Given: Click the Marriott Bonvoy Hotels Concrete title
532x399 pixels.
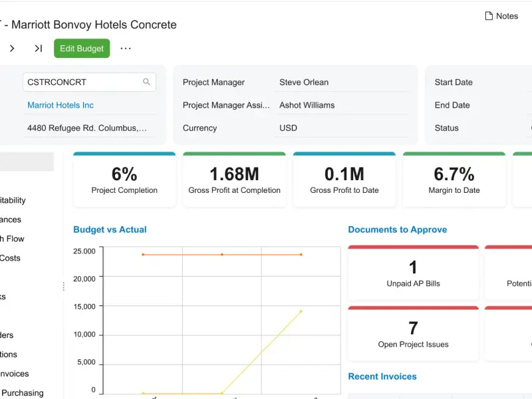Looking at the screenshot, I should pos(94,25).
